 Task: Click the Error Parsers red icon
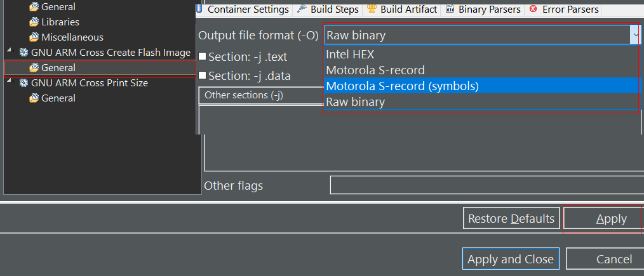[533, 9]
